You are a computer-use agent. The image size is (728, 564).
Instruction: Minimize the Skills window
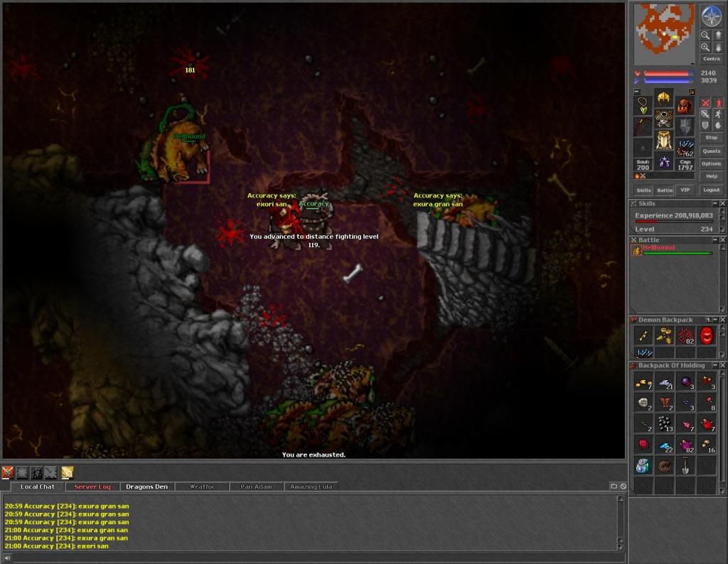point(715,204)
